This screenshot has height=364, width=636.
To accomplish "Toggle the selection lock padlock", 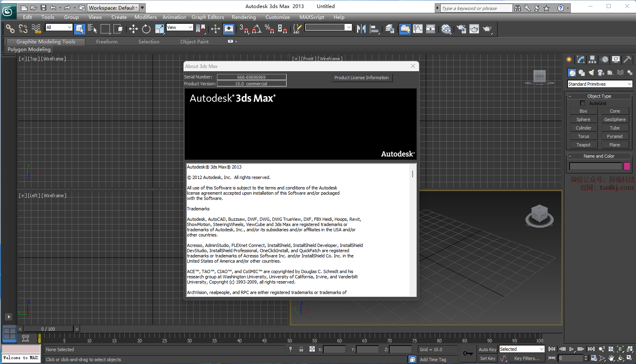I will click(x=301, y=349).
